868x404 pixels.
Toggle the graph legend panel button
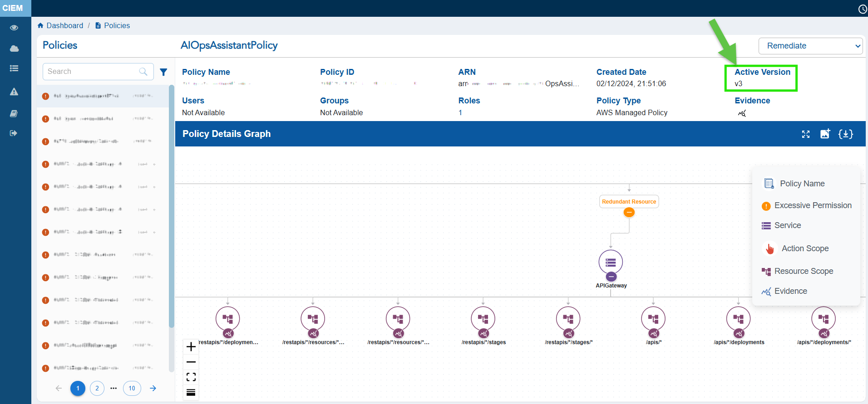(x=191, y=392)
